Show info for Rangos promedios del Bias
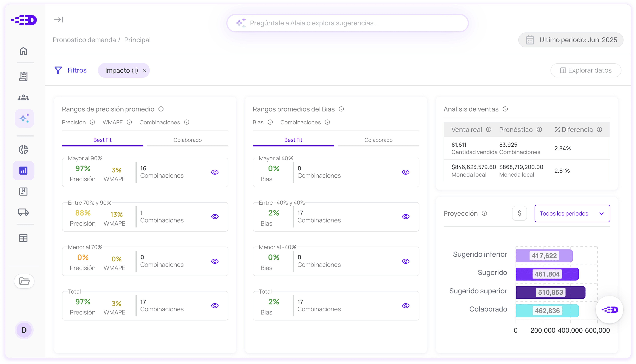 click(341, 109)
